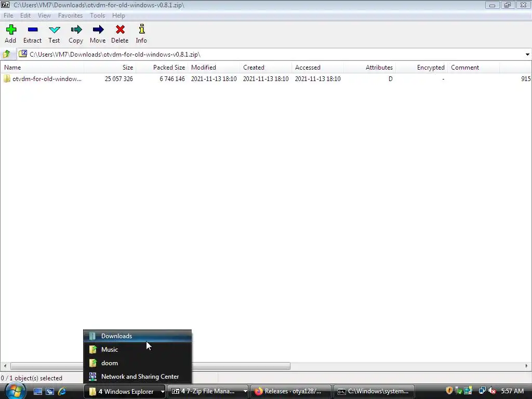Click the green Add plus icon
532x399 pixels.
(x=11, y=30)
